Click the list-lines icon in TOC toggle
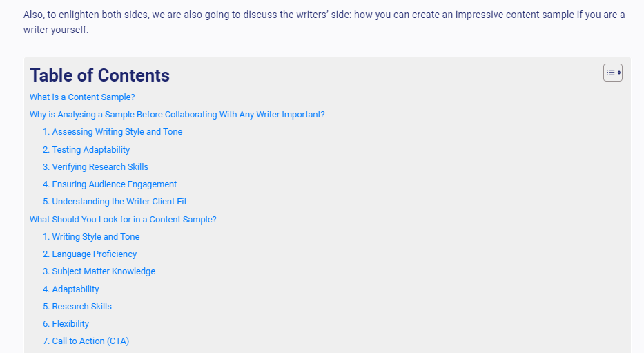 tap(610, 73)
